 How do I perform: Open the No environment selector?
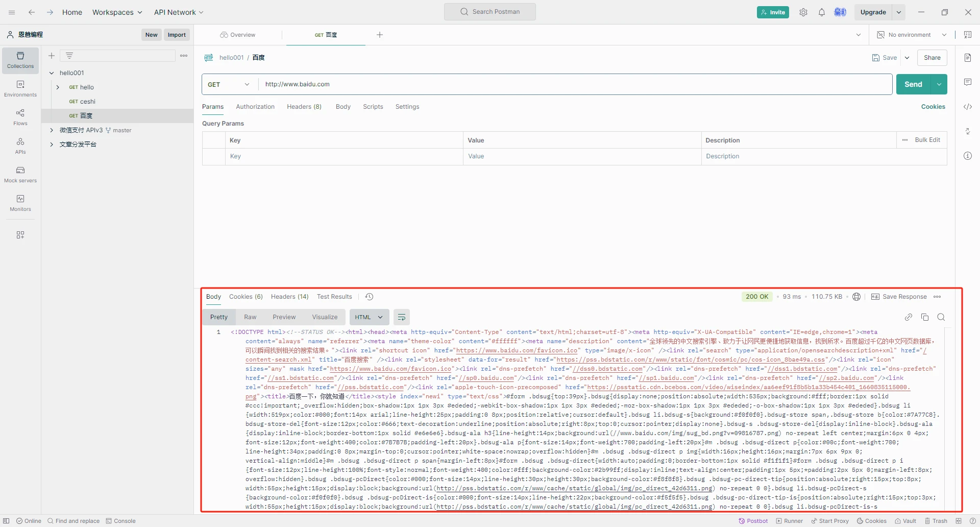[x=912, y=35]
